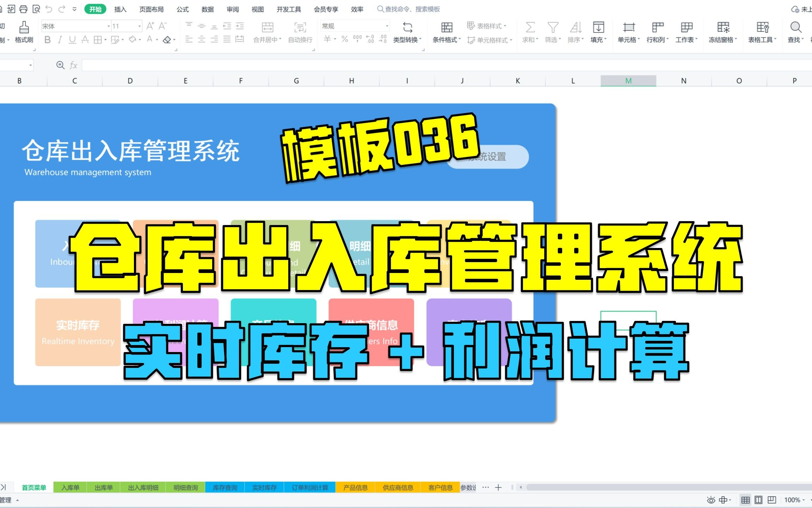Open Table Tools (表格工具)

[762, 32]
